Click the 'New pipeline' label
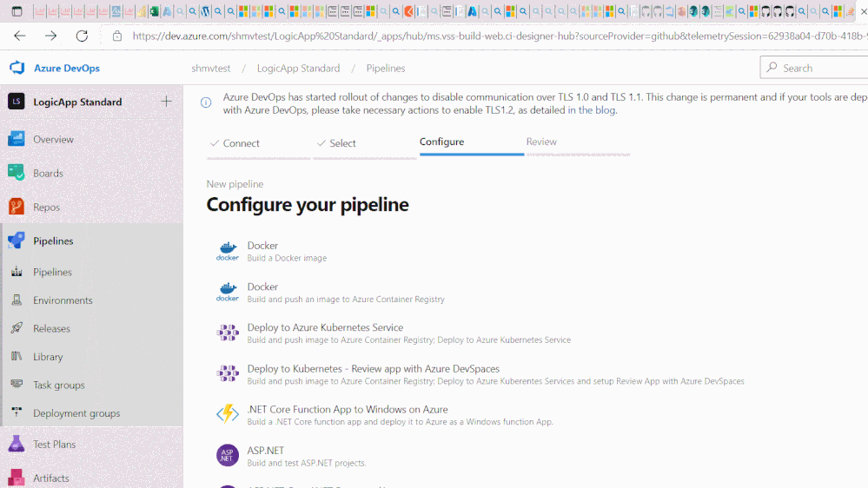This screenshot has width=868, height=488. pyautogui.click(x=235, y=184)
